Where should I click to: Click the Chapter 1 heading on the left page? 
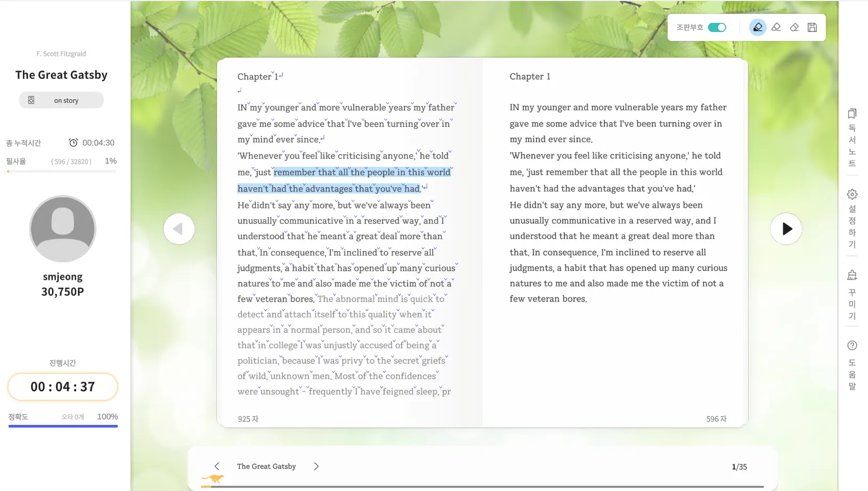(x=258, y=77)
